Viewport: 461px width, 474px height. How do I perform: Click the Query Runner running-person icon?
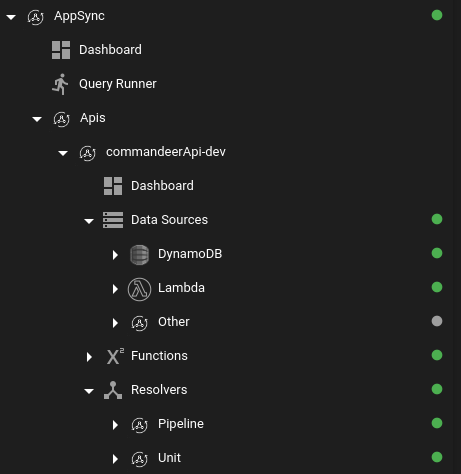tap(60, 84)
